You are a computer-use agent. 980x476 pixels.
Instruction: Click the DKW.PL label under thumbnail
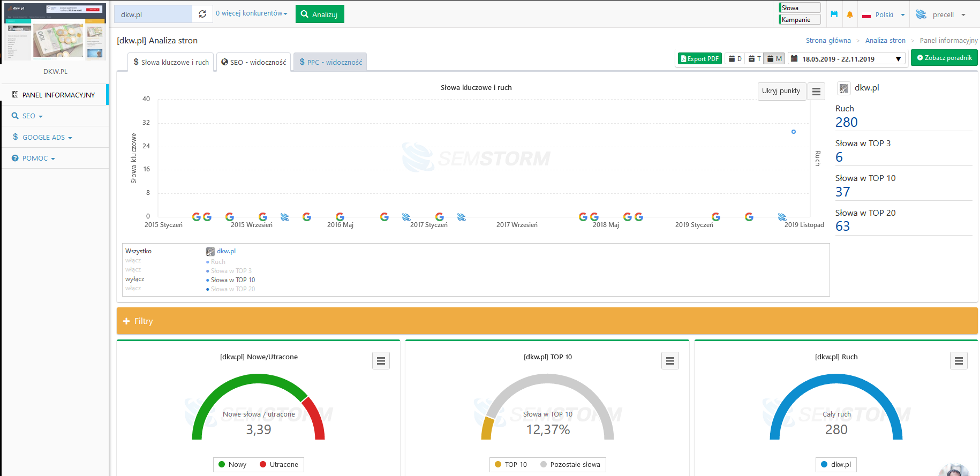[x=55, y=72]
